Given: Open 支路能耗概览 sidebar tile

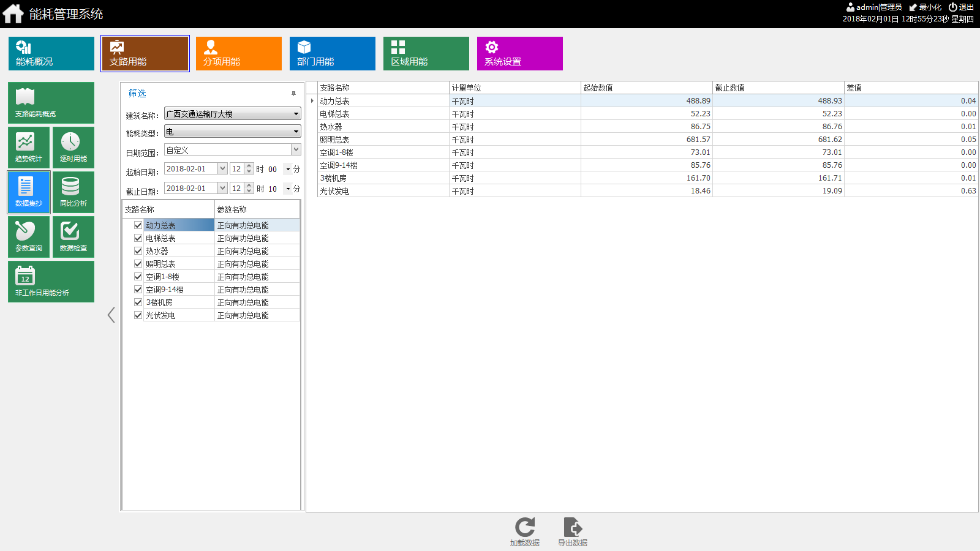Looking at the screenshot, I should pyautogui.click(x=51, y=103).
